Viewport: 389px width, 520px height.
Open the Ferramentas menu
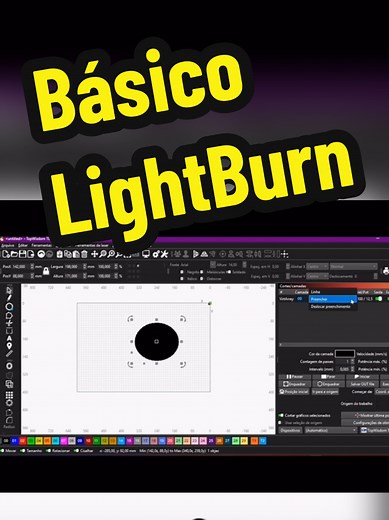[42, 245]
